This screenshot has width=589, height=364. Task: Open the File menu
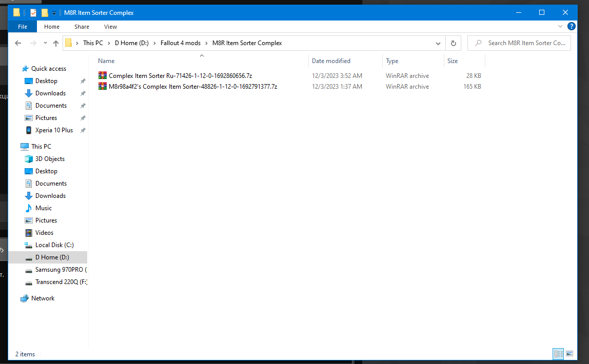pyautogui.click(x=23, y=27)
